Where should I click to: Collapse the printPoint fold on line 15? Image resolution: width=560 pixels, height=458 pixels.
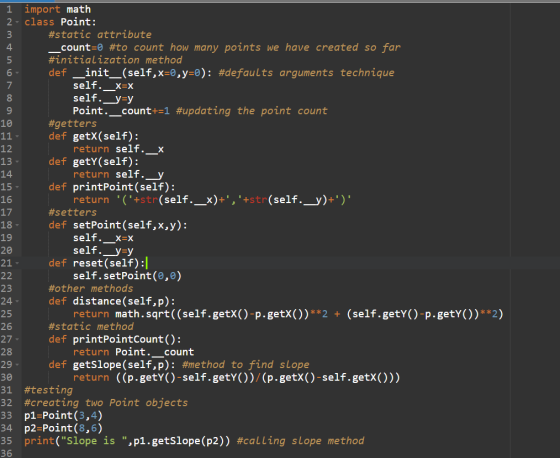pos(17,187)
